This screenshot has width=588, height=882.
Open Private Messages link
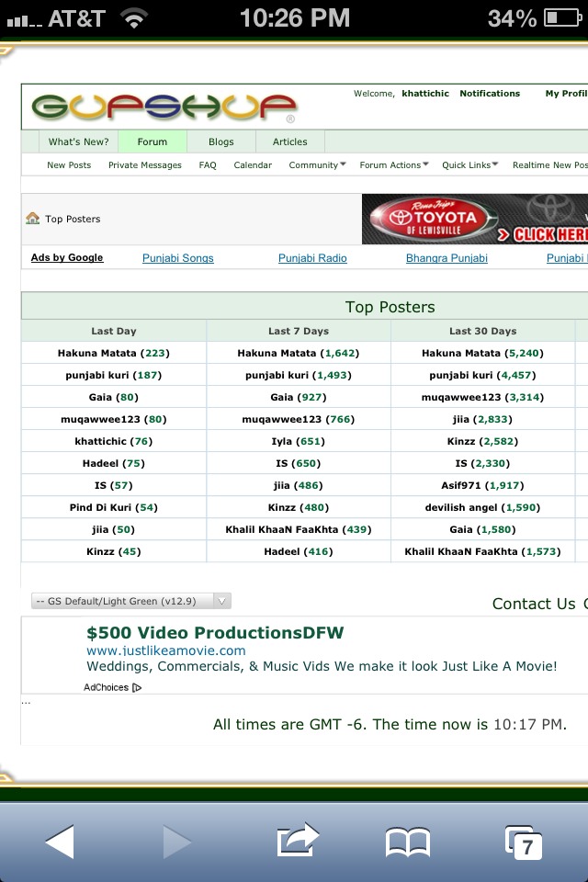pyautogui.click(x=144, y=164)
